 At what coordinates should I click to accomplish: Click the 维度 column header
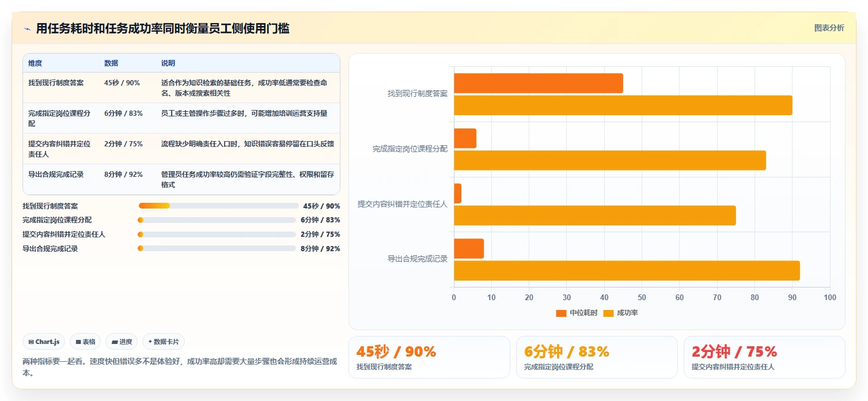[x=35, y=63]
